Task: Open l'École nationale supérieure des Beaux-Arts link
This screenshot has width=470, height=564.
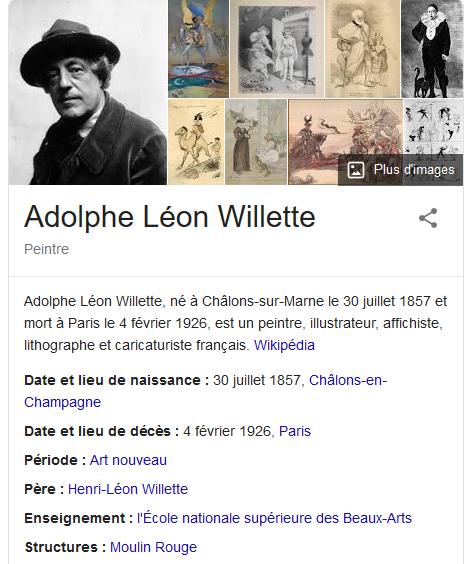Action: click(274, 518)
